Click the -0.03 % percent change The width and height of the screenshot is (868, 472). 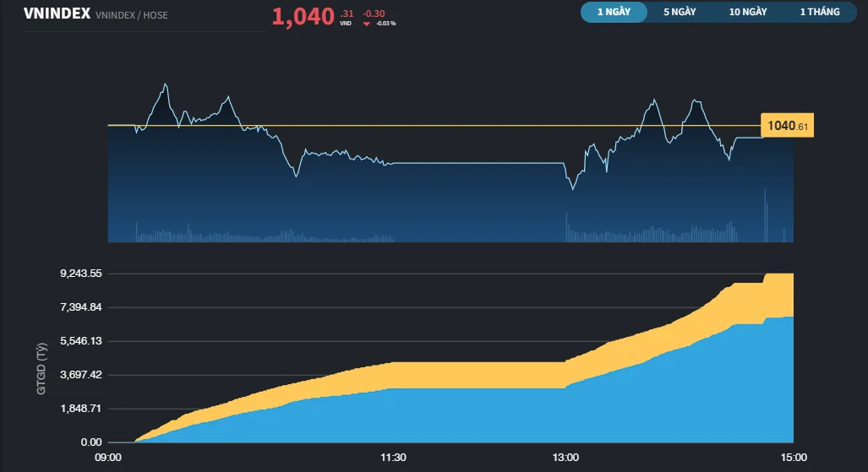[x=386, y=24]
